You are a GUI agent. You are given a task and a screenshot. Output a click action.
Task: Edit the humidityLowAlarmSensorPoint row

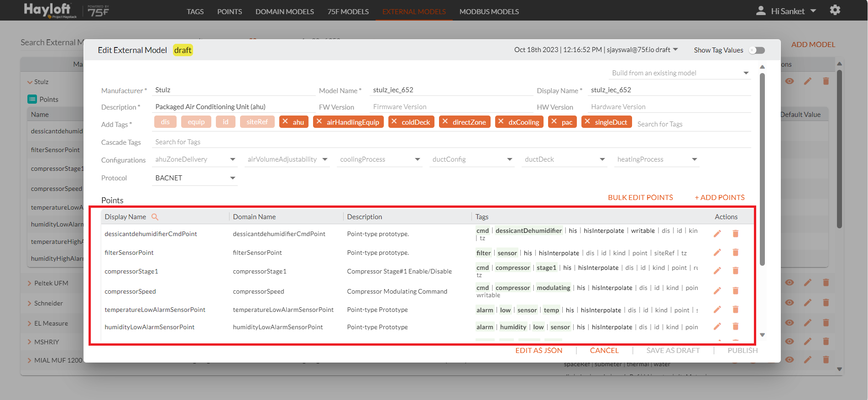[717, 326]
